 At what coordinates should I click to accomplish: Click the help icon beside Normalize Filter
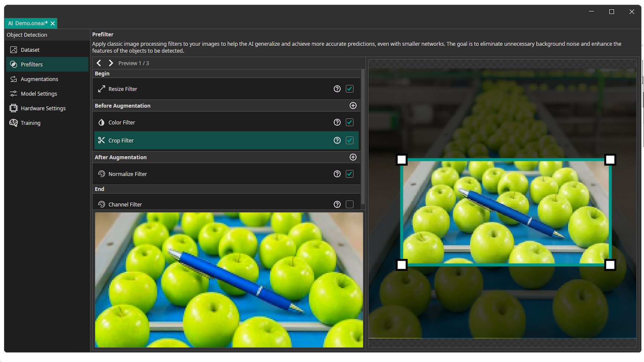coord(337,174)
